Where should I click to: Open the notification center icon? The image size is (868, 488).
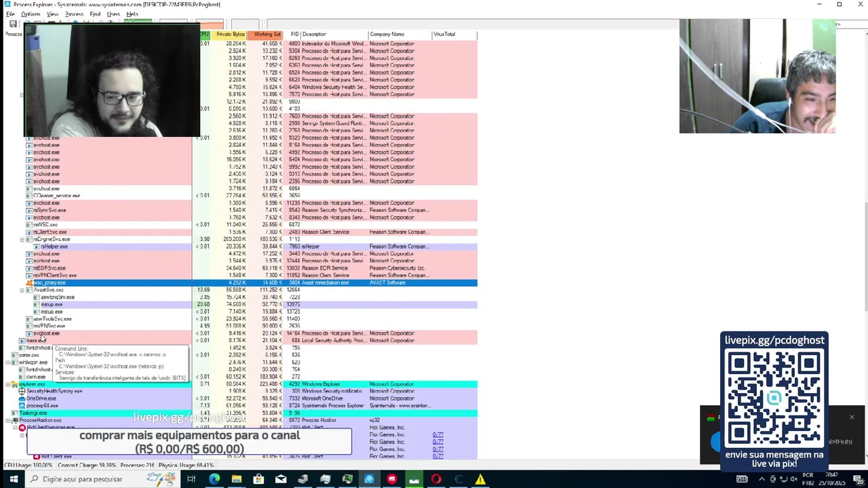tap(857, 479)
